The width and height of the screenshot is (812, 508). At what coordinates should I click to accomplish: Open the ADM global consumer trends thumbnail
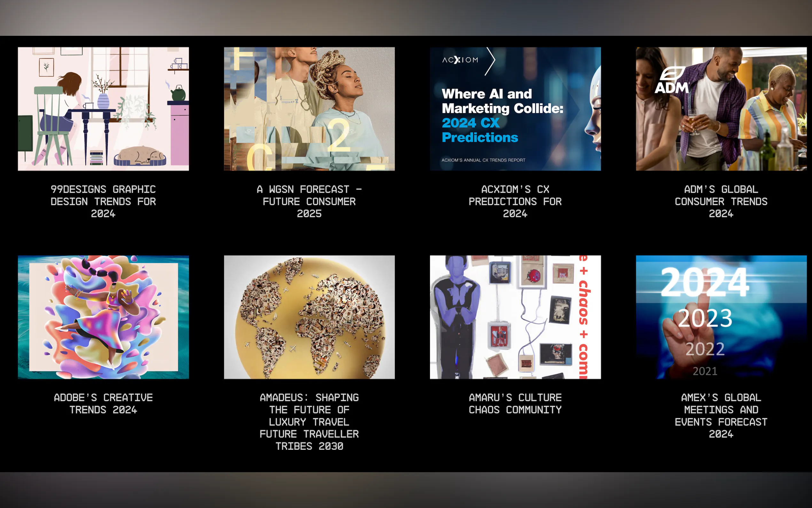pyautogui.click(x=721, y=109)
